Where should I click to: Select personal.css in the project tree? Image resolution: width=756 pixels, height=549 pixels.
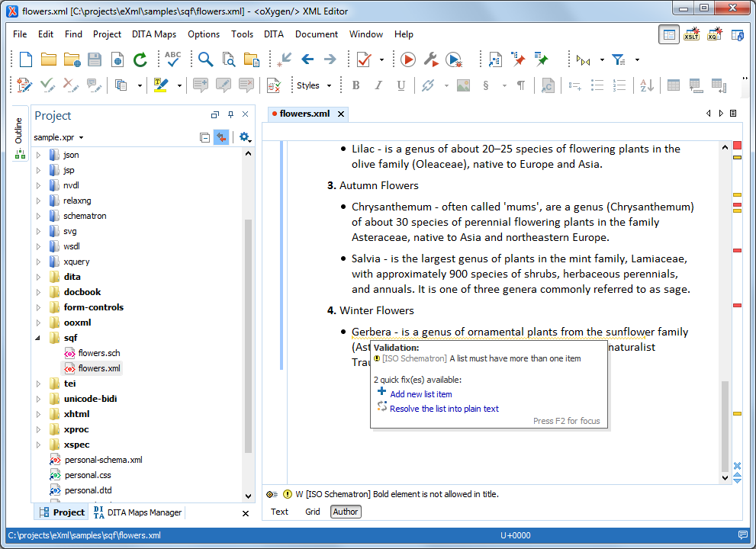[x=88, y=475]
